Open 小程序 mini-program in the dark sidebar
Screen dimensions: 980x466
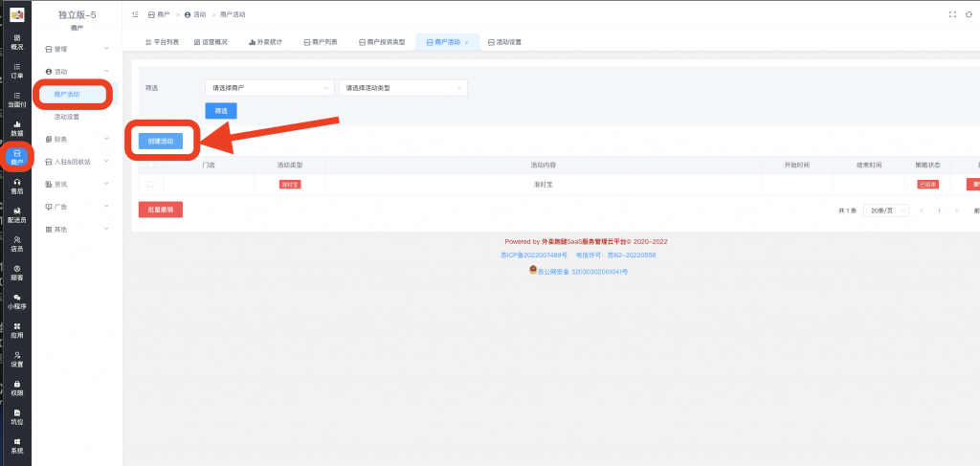(x=17, y=301)
